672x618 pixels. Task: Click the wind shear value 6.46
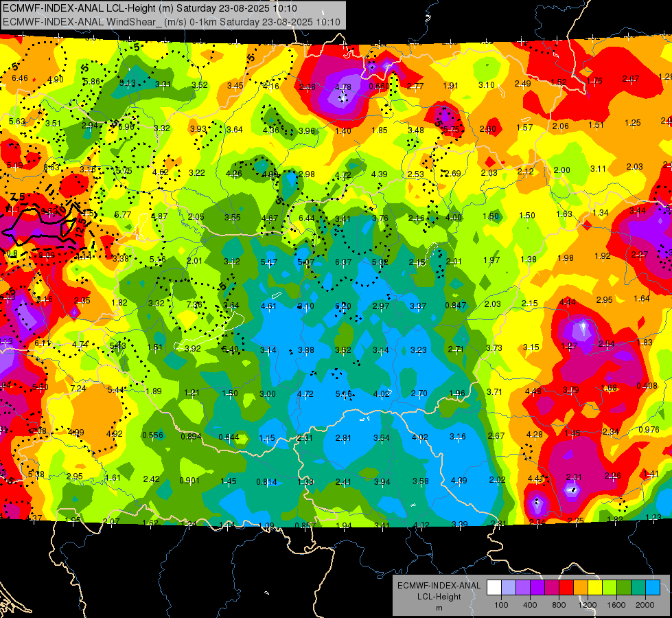20,78
